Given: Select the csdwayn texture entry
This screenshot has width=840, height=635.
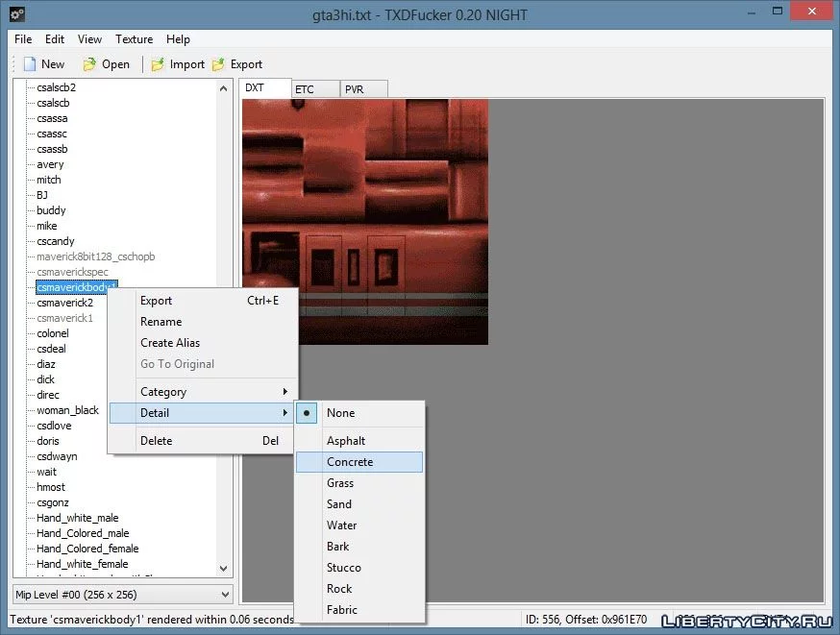Looking at the screenshot, I should click(x=57, y=456).
